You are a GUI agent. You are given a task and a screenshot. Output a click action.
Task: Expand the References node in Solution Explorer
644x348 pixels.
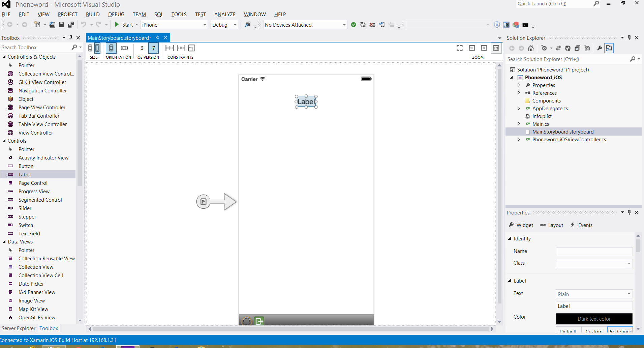point(519,93)
